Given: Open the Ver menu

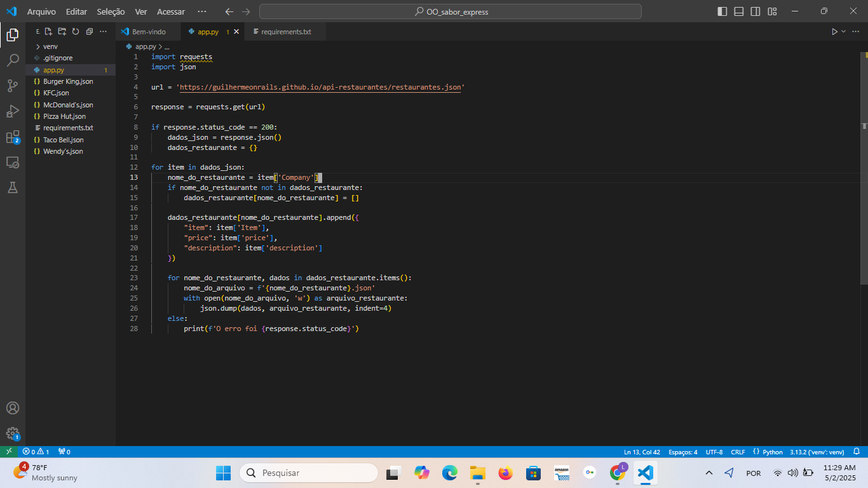Looking at the screenshot, I should [x=141, y=11].
